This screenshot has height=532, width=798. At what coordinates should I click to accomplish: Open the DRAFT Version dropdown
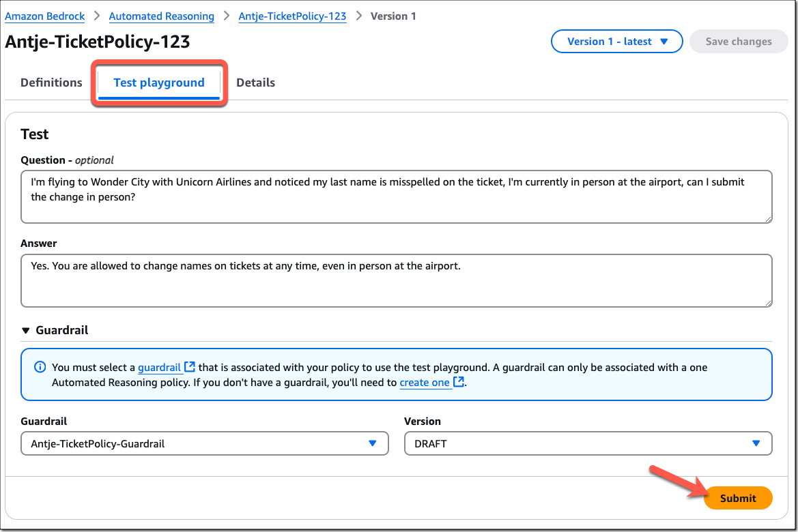click(x=588, y=443)
